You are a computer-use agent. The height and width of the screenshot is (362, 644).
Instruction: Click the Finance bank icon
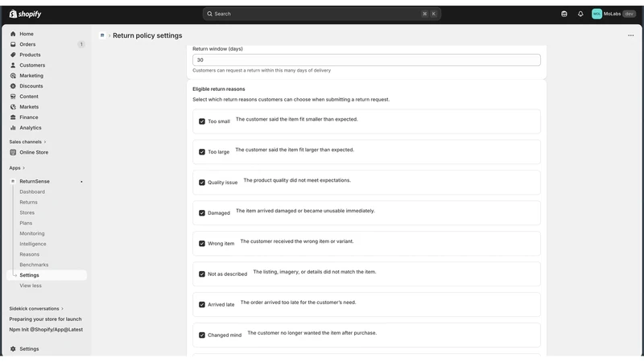click(x=13, y=117)
